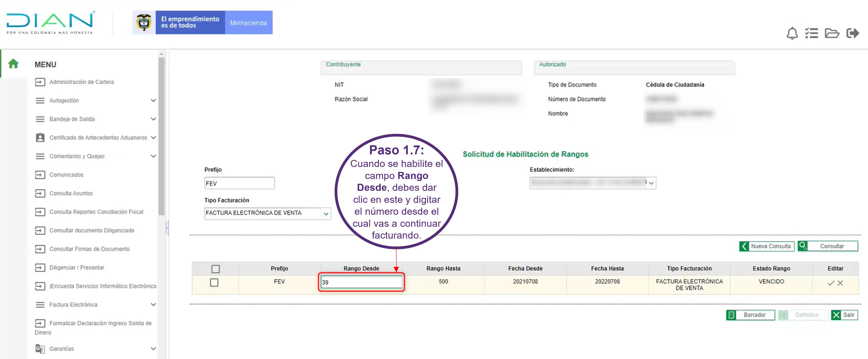Check the select-all checkbox in table header
Image resolution: width=868 pixels, height=359 pixels.
click(215, 269)
